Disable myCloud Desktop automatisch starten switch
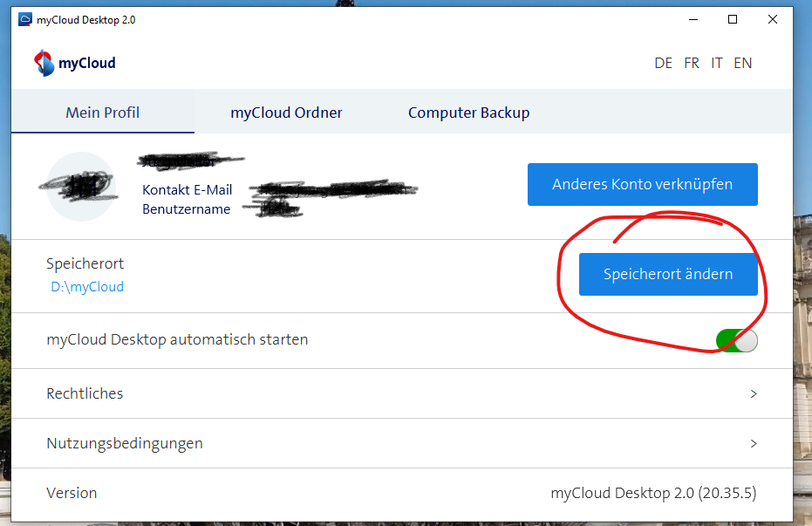Image resolution: width=812 pixels, height=526 pixels. point(736,340)
